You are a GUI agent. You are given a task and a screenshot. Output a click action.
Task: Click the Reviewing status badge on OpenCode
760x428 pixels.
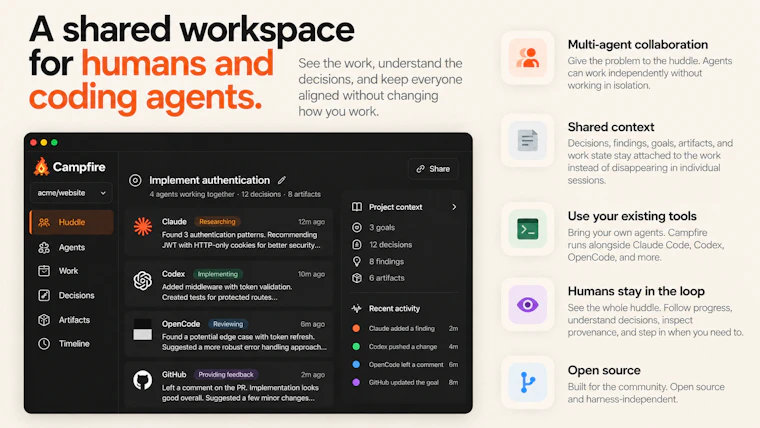coord(228,324)
